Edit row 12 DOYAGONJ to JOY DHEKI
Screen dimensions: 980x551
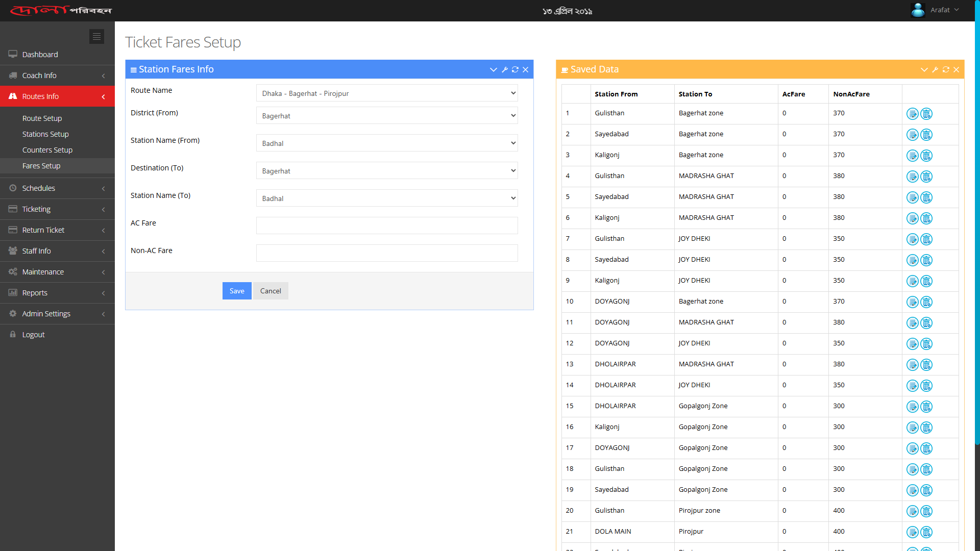coord(912,344)
